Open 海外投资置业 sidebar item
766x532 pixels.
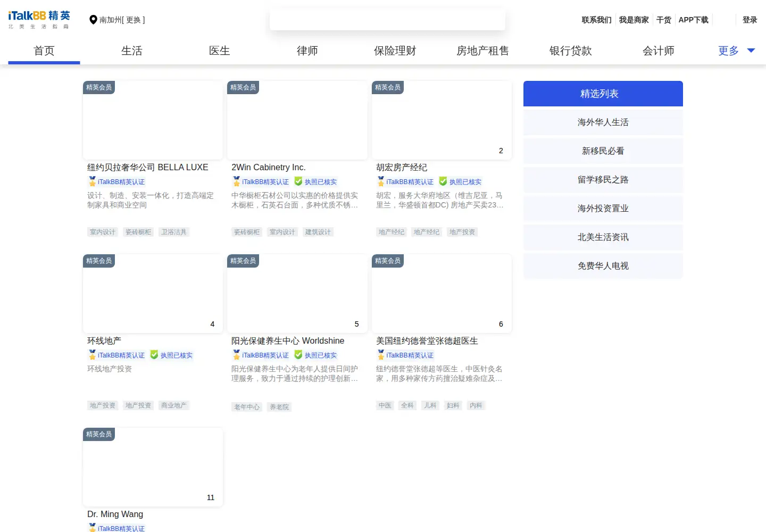pyautogui.click(x=603, y=209)
